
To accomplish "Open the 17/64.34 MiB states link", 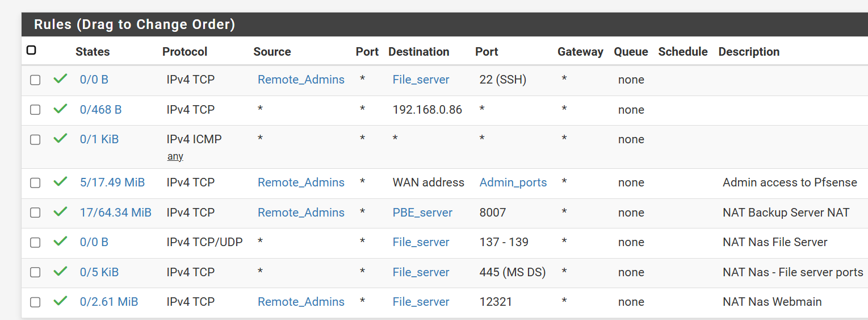I will point(116,213).
